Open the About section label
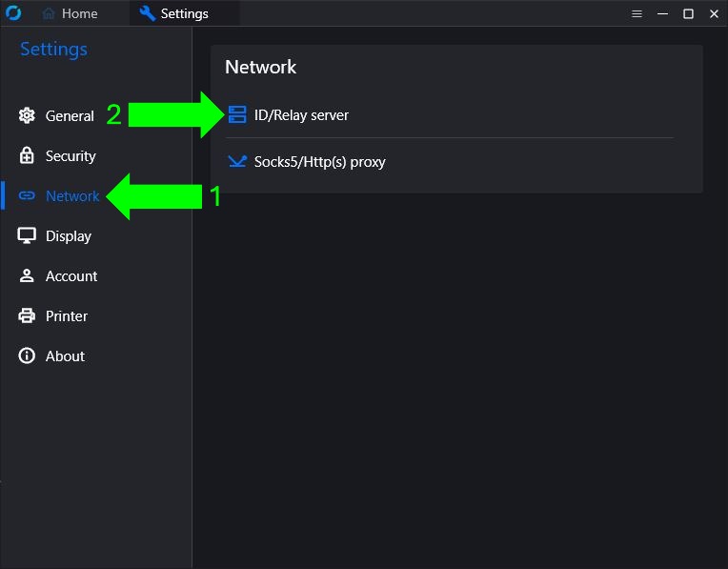Viewport: 728px width, 569px height. coord(65,356)
